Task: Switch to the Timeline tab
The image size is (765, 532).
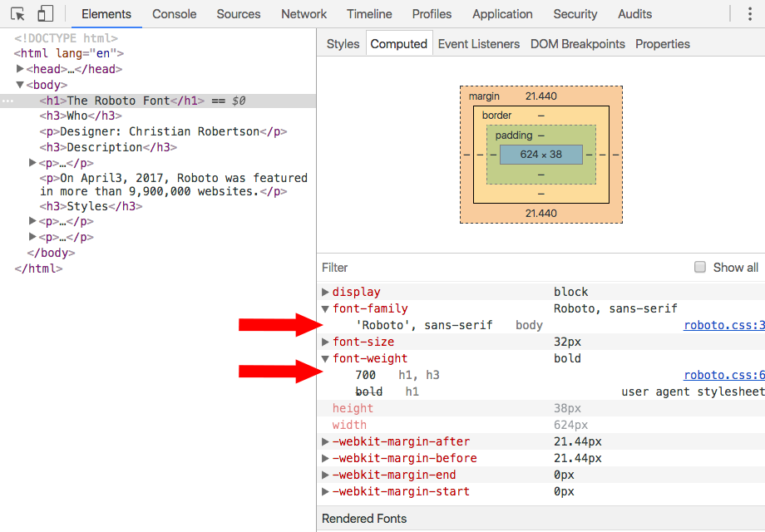Action: [x=369, y=14]
